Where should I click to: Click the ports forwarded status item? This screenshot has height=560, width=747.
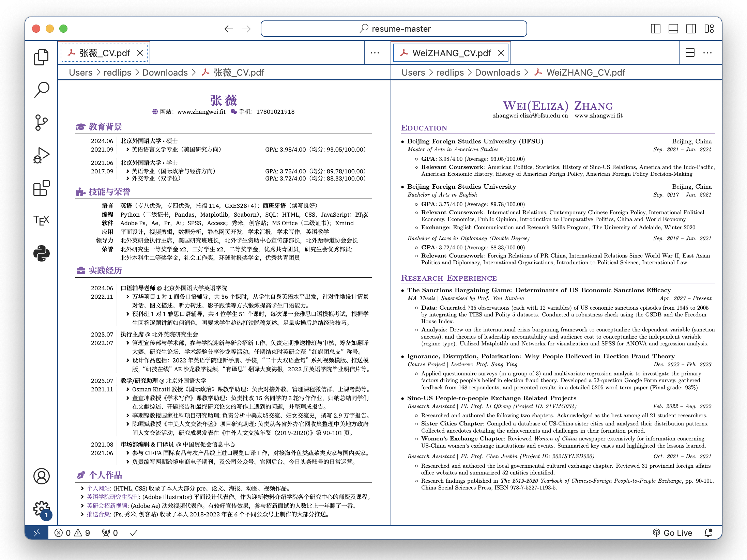point(110,533)
